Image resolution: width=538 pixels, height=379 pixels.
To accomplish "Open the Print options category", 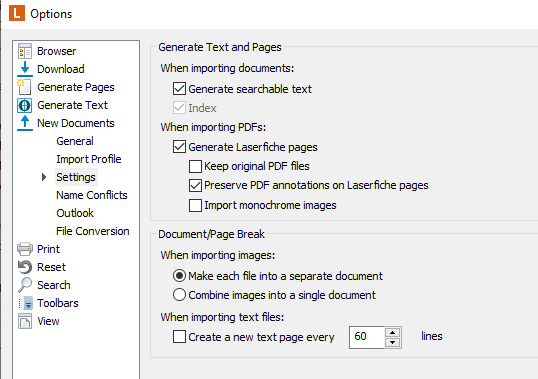I will point(48,249).
